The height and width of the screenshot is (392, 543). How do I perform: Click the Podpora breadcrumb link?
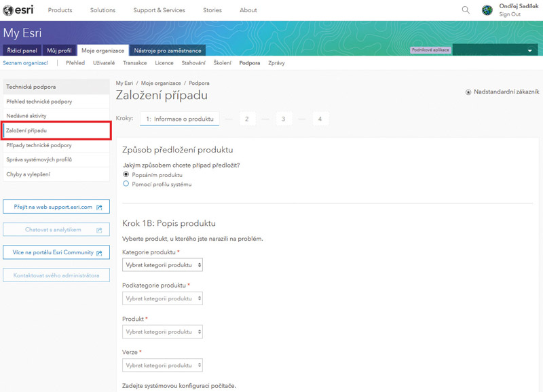(199, 83)
